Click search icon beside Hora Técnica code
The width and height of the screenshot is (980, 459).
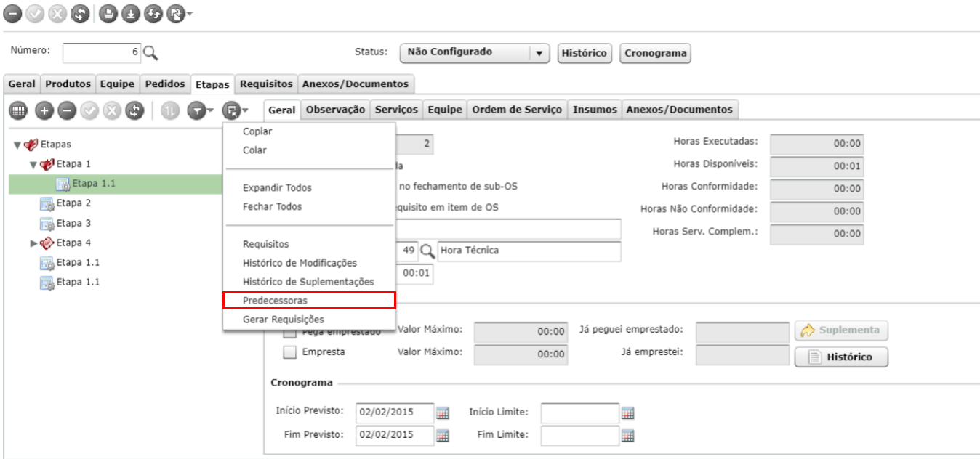[427, 251]
